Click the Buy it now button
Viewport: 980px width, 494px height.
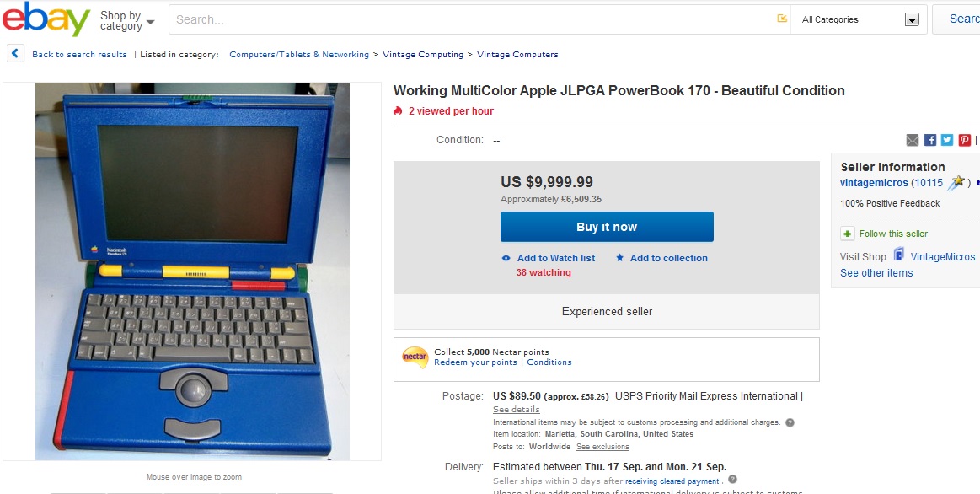coord(607,227)
